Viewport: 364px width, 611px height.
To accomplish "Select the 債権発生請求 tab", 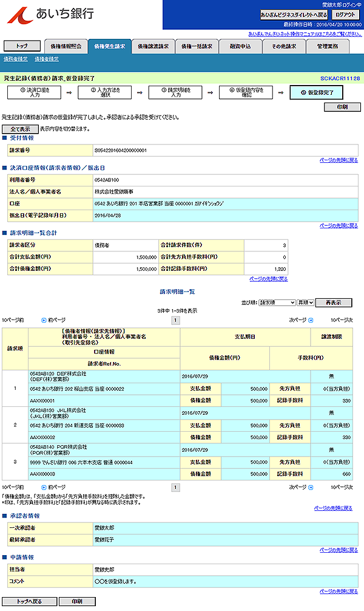I will [109, 46].
